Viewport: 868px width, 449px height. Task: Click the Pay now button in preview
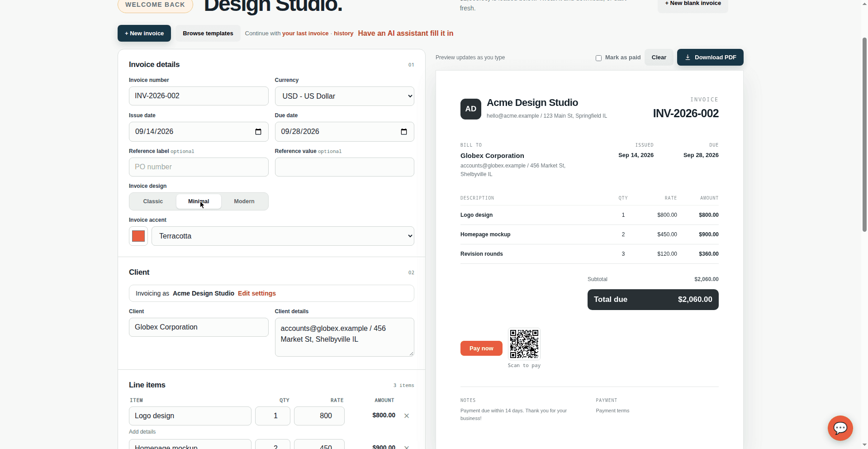click(x=481, y=348)
